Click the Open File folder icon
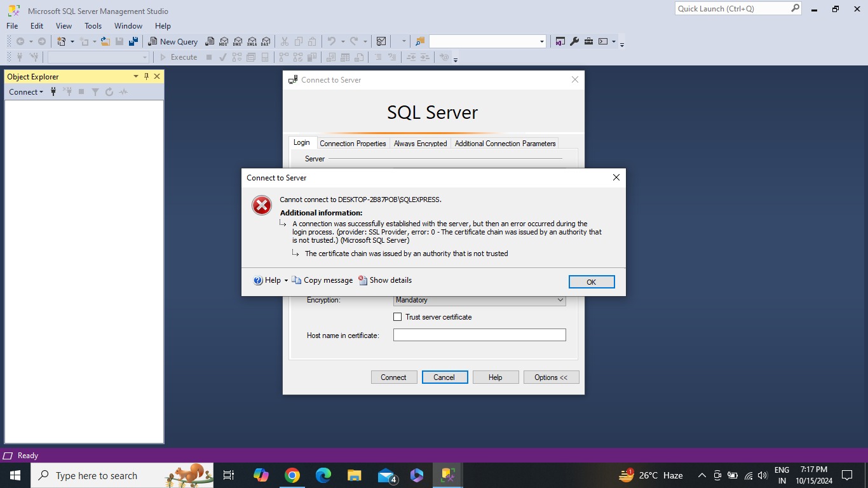 (105, 41)
